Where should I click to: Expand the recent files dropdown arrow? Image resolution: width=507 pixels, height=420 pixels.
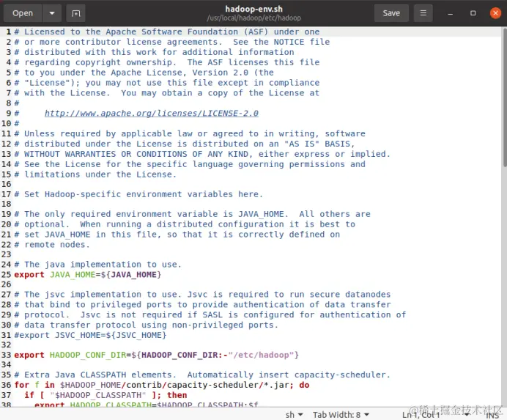tap(52, 13)
